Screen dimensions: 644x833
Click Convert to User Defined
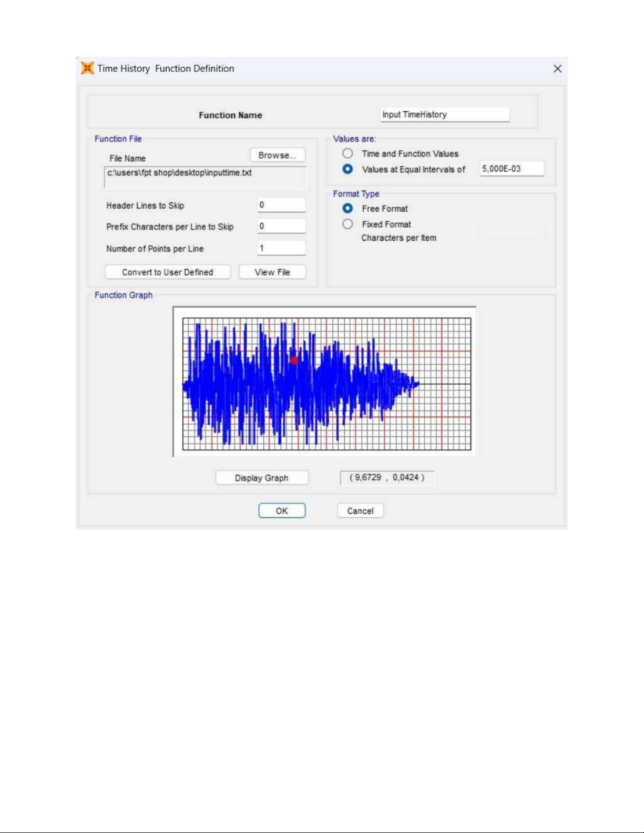click(x=168, y=272)
